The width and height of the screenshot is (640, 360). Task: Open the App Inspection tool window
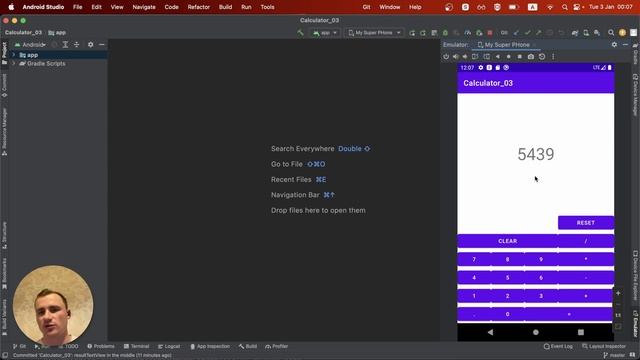pos(210,346)
